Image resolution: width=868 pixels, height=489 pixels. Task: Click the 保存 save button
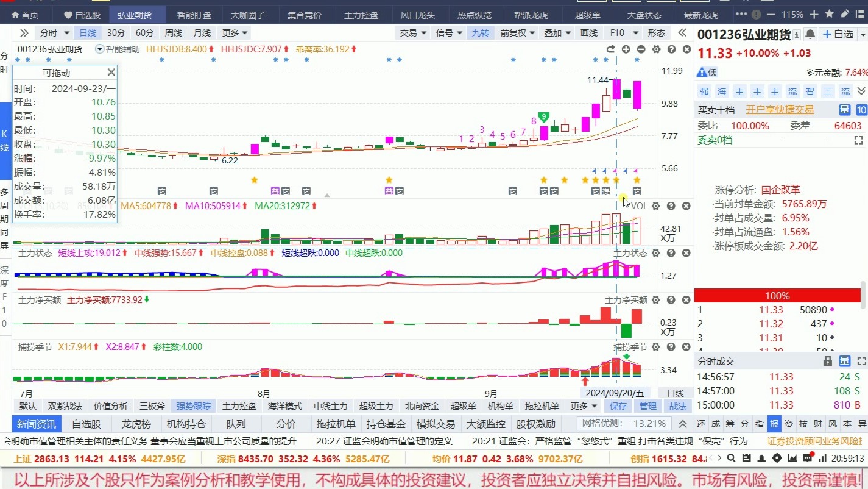618,406
